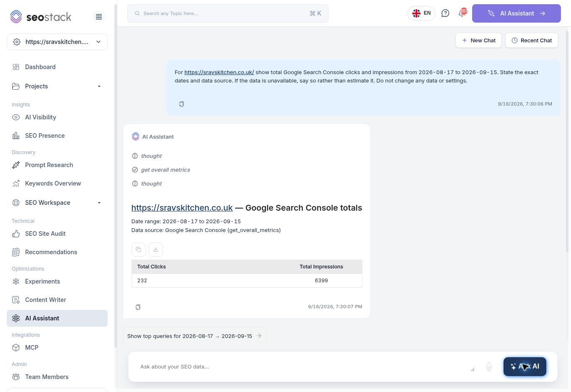Start a New Chat
The height and width of the screenshot is (392, 571).
coord(478,40)
